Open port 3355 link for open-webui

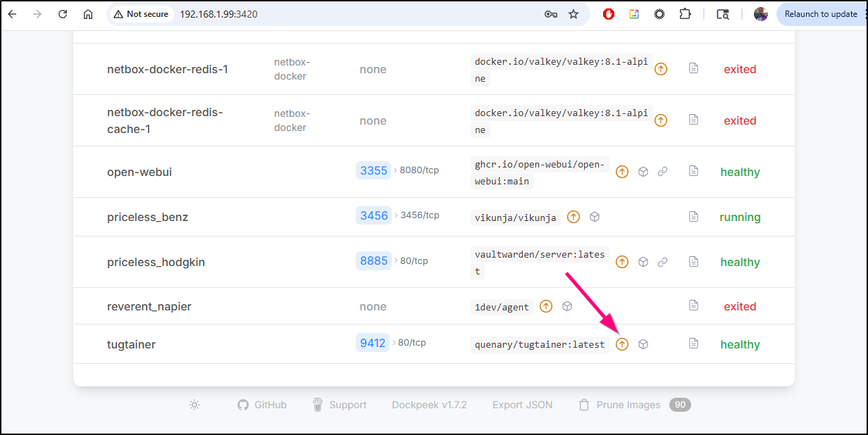pyautogui.click(x=373, y=170)
